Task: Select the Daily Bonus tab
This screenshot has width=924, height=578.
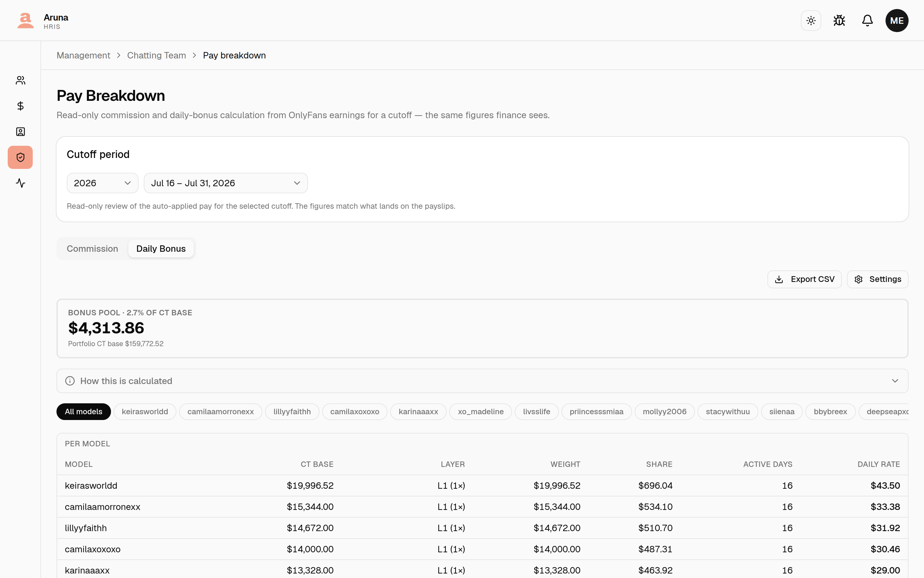Action: 161,249
